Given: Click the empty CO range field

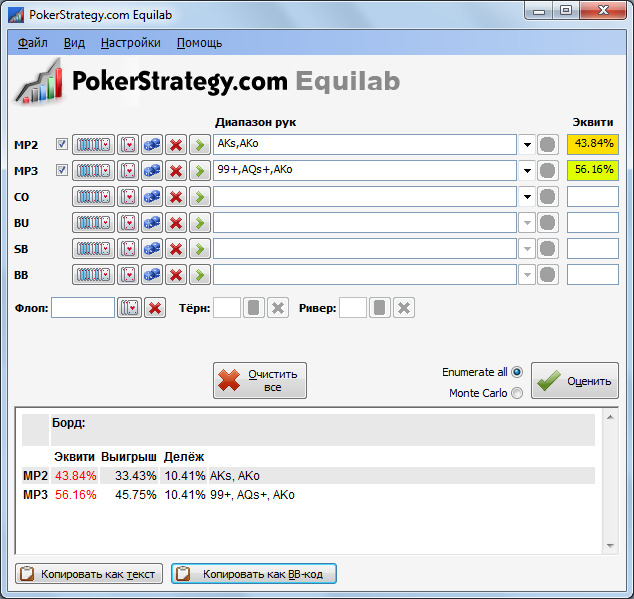Looking at the screenshot, I should 365,197.
